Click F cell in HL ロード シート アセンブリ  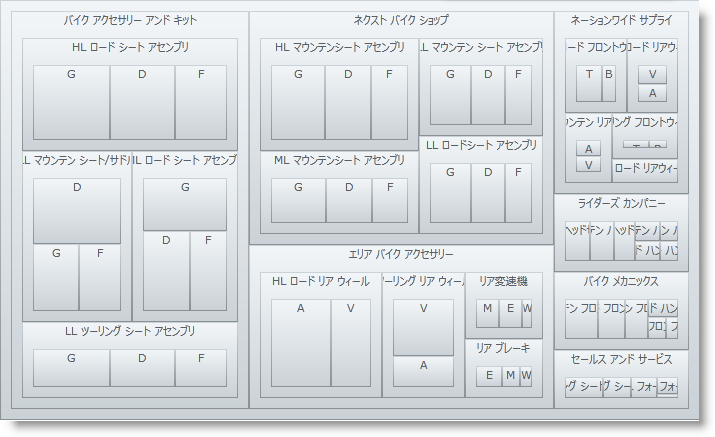pyautogui.click(x=201, y=102)
